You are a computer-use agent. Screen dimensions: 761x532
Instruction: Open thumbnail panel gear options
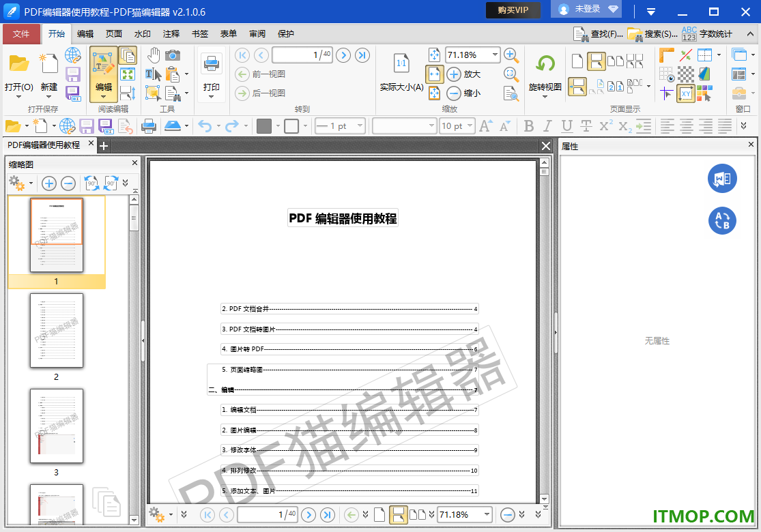click(x=17, y=183)
